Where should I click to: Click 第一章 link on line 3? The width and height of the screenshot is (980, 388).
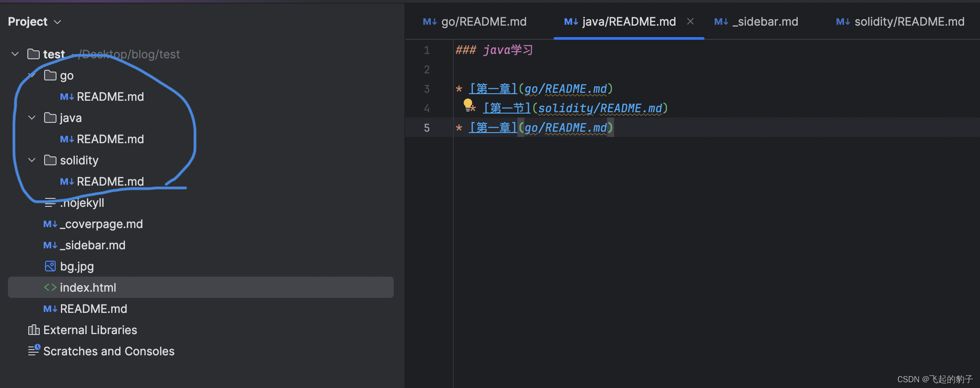point(493,89)
